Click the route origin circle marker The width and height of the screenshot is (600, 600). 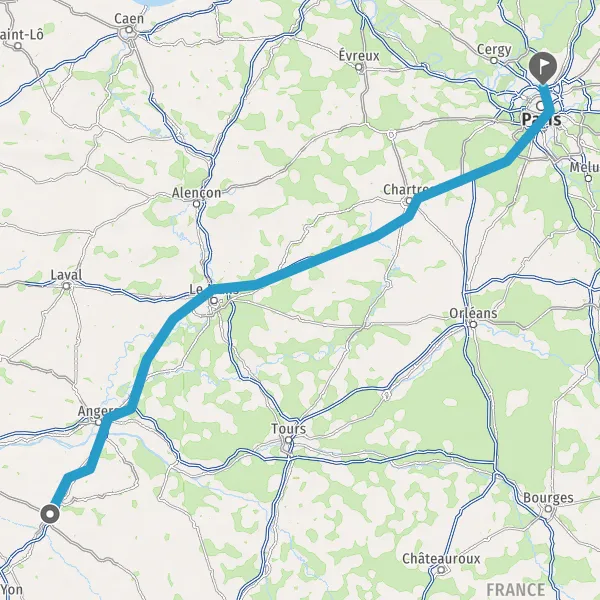(50, 514)
